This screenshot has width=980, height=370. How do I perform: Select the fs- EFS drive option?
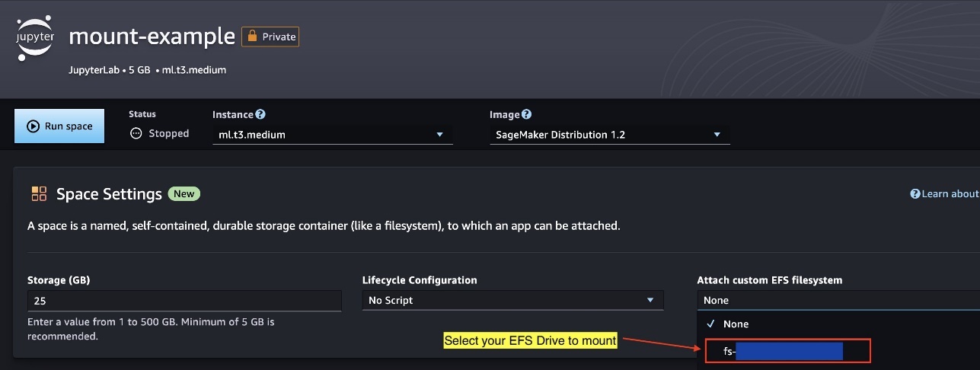(x=787, y=351)
